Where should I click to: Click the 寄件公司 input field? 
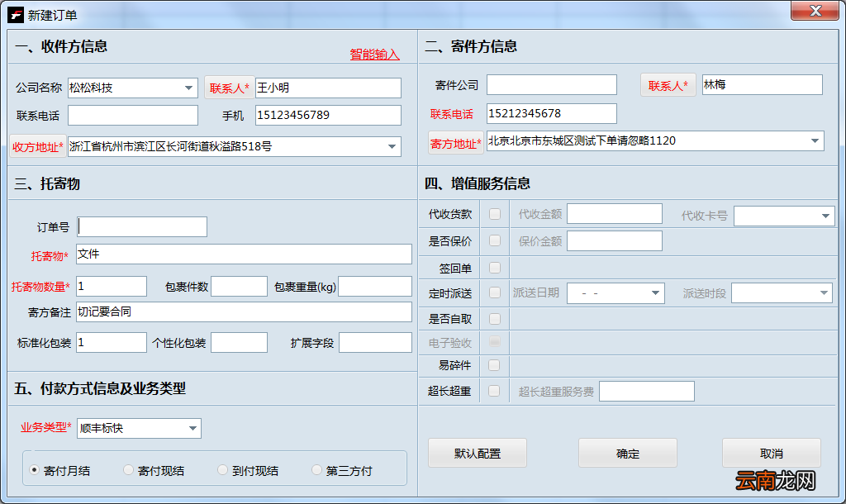pyautogui.click(x=551, y=85)
